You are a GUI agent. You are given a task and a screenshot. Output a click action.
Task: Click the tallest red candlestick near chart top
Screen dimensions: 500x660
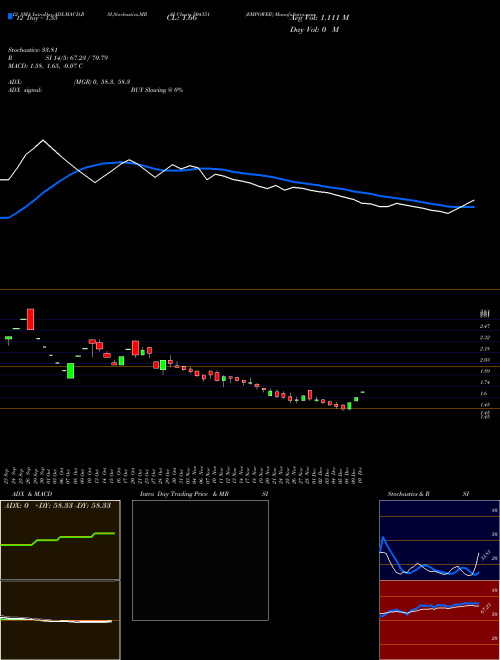pos(30,319)
